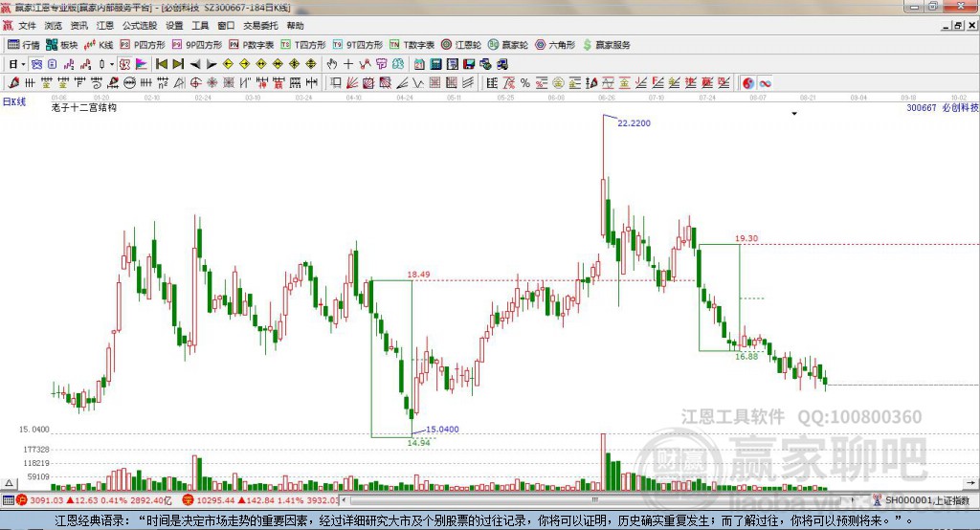Open the 交易委托 menu
Screen dimensions: 980x530
click(260, 26)
